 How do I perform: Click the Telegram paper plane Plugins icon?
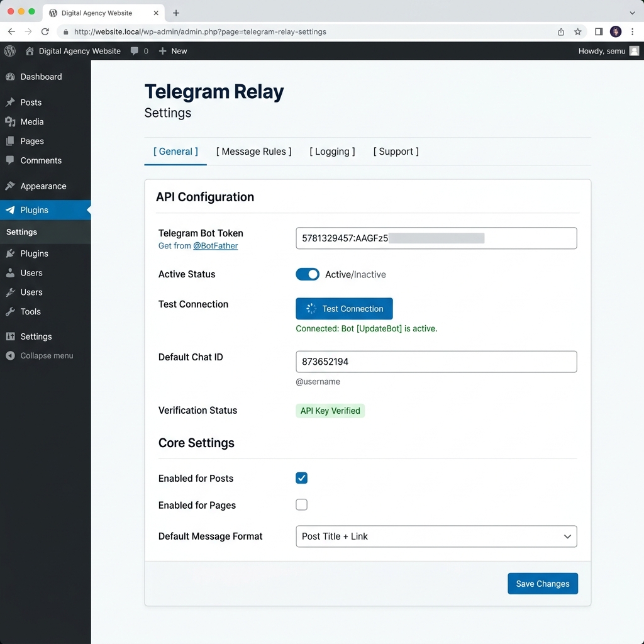[x=10, y=210]
